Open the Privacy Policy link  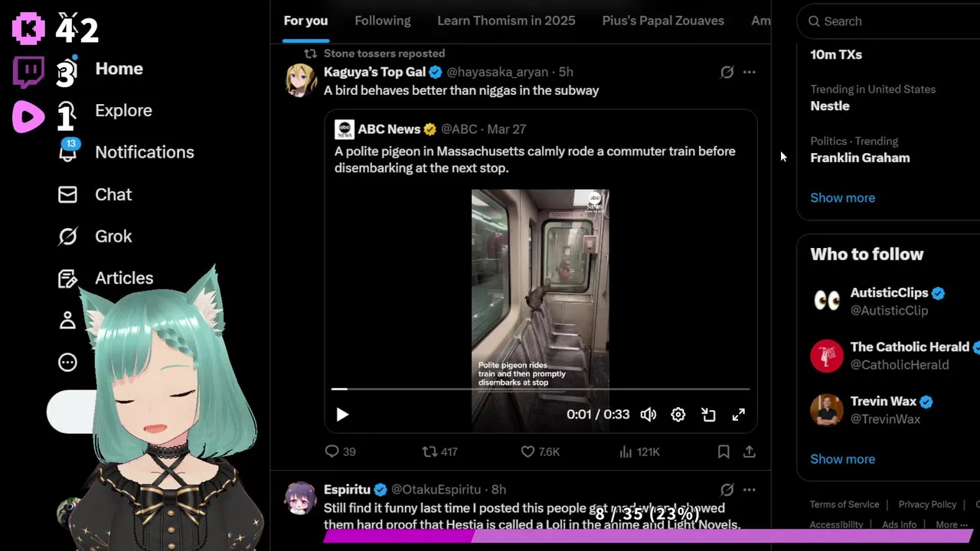tap(927, 504)
